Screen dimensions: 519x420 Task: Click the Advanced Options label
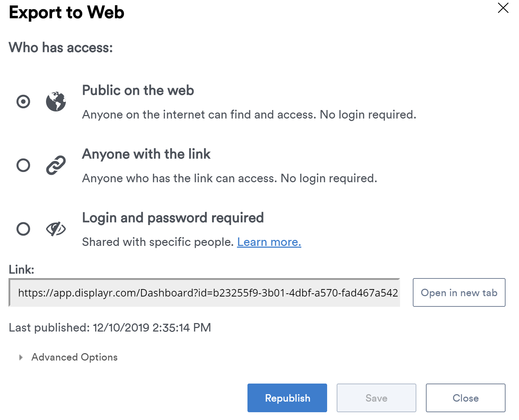point(74,357)
